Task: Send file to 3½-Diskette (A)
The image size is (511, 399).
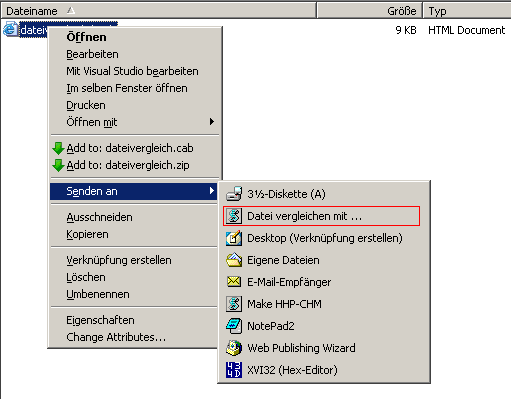Action: click(x=324, y=194)
